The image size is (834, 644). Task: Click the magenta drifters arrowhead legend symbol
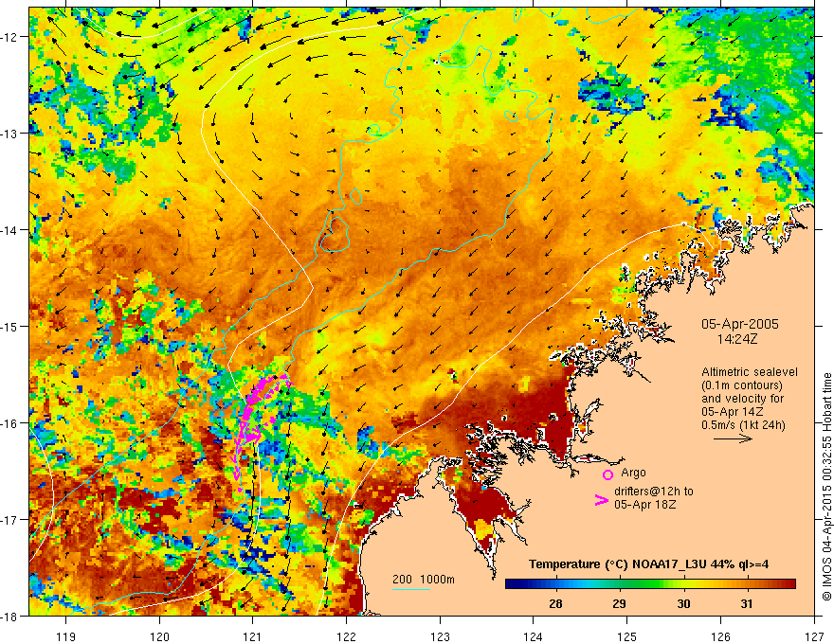tap(602, 499)
